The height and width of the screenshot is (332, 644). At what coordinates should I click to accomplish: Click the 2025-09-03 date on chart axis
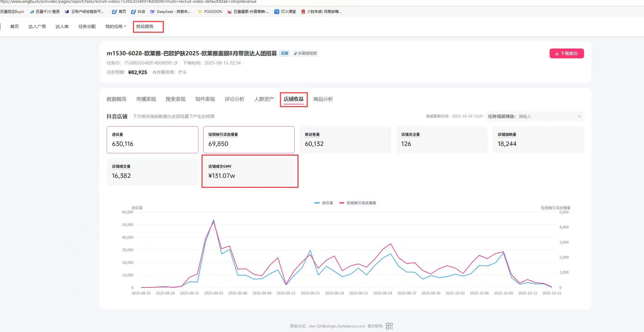[213, 293]
